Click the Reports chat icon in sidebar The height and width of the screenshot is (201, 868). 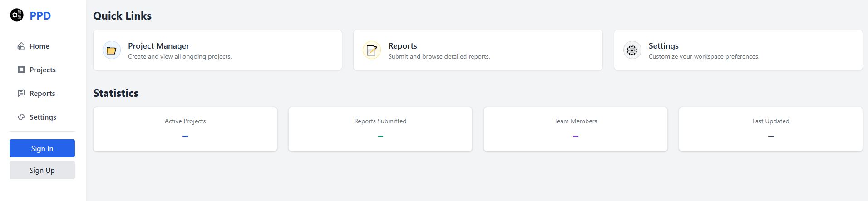coord(21,93)
